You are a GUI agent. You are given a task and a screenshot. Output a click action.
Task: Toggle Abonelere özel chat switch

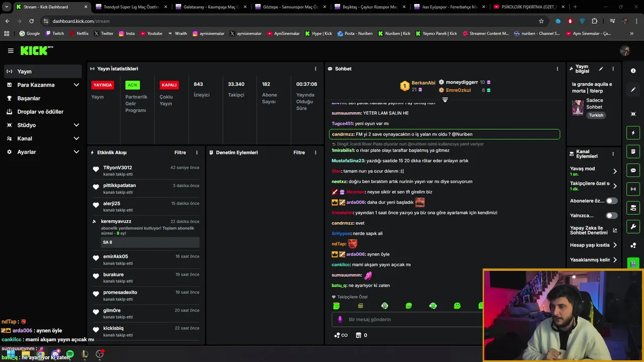611,201
